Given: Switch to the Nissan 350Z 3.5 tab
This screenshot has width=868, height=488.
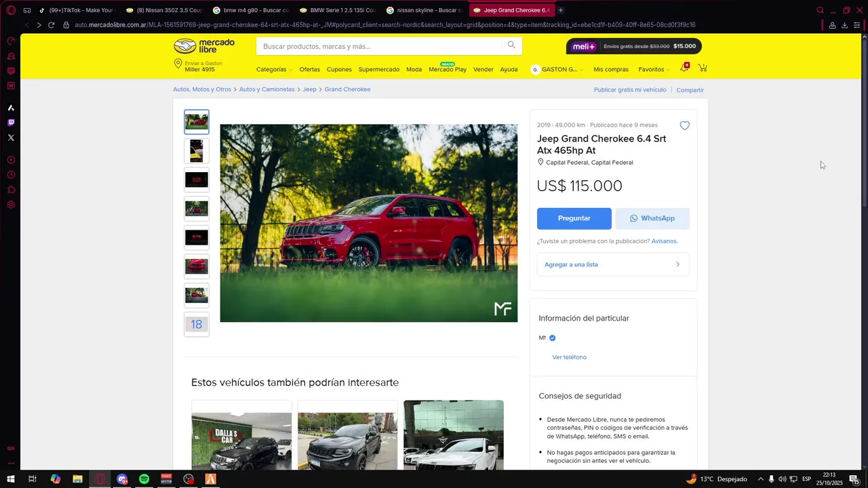Looking at the screenshot, I should click(163, 10).
